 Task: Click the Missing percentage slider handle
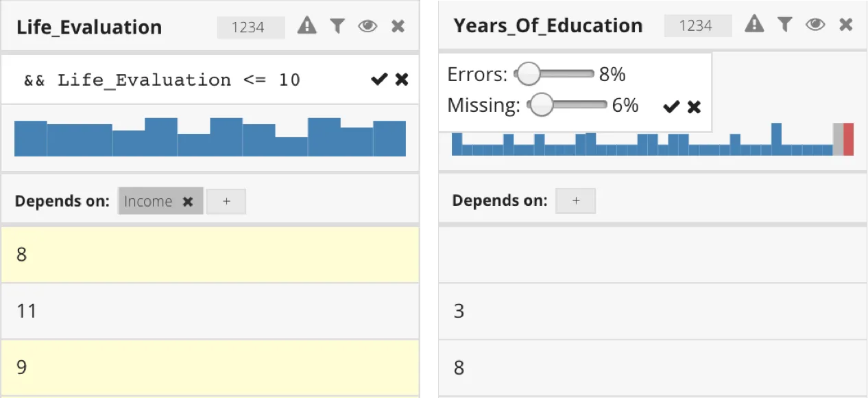click(x=542, y=105)
